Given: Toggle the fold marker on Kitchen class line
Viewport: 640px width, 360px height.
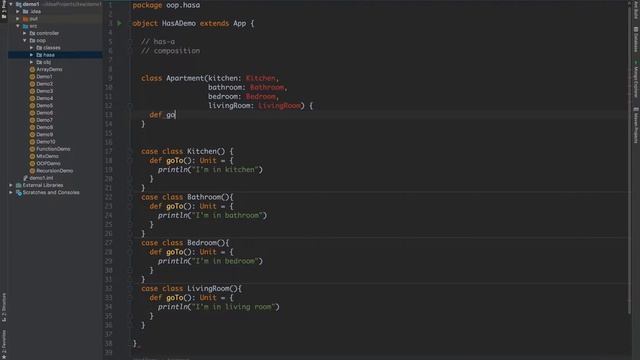Looking at the screenshot, I should point(130,151).
